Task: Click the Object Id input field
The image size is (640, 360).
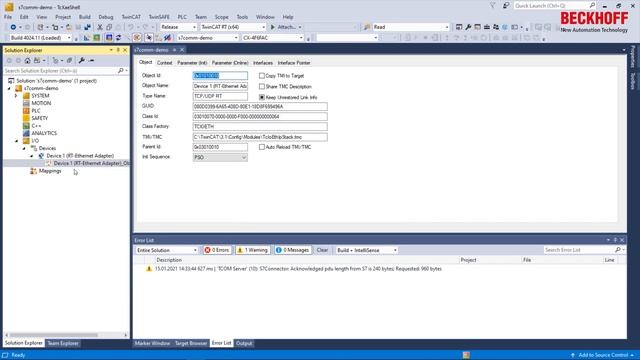Action: (x=220, y=76)
